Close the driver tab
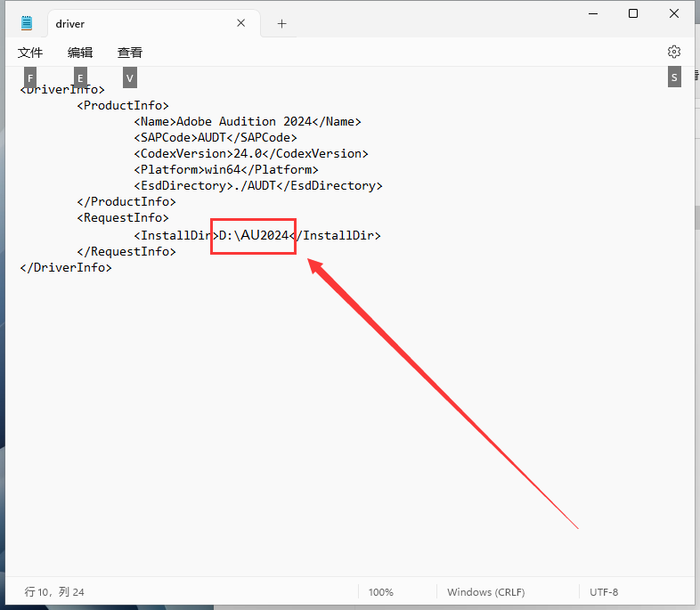 tap(241, 23)
